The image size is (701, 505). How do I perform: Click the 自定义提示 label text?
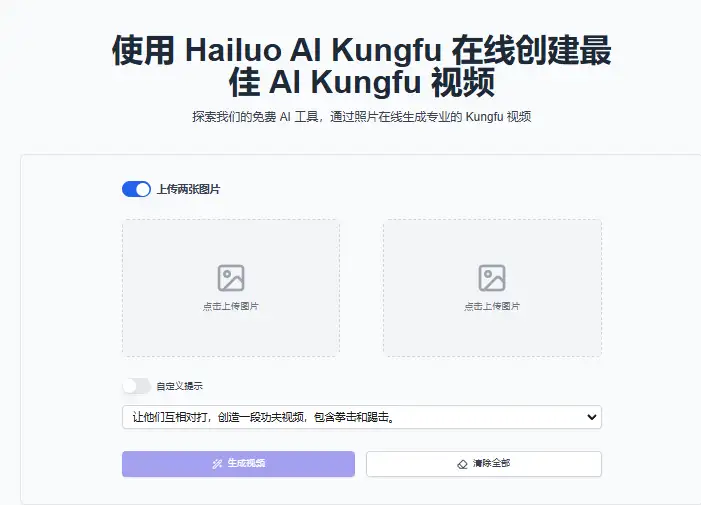[x=179, y=386]
